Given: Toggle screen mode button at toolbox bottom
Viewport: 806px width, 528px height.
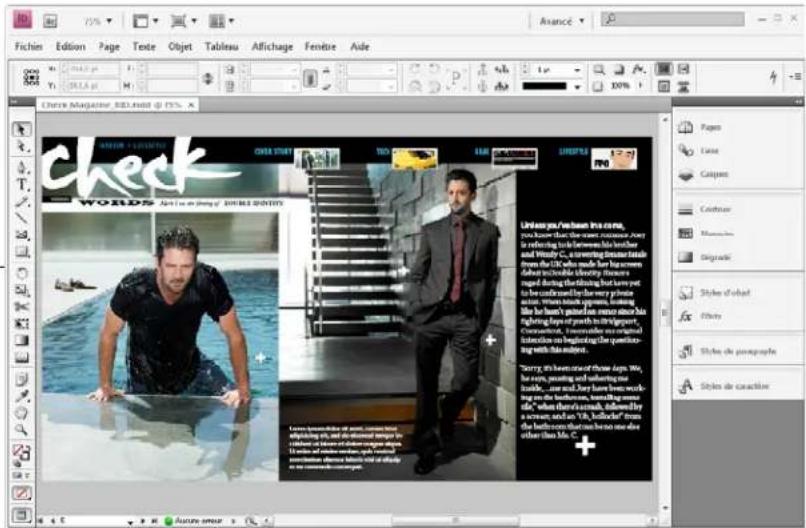Looking at the screenshot, I should click(x=22, y=515).
